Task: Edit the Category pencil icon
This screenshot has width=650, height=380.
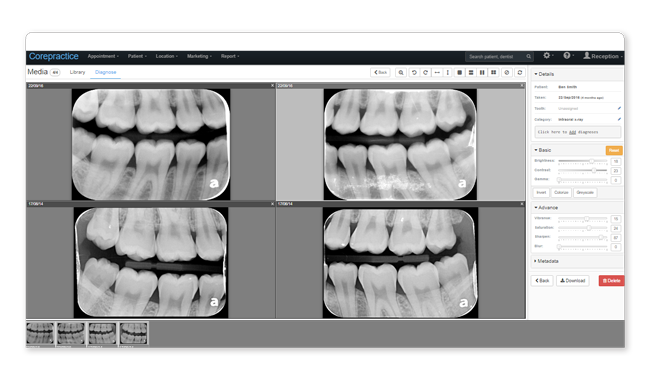Action: pyautogui.click(x=619, y=119)
